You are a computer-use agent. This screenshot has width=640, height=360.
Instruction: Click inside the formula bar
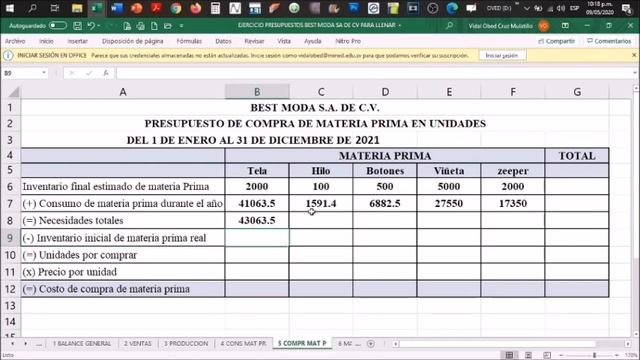coord(373,73)
